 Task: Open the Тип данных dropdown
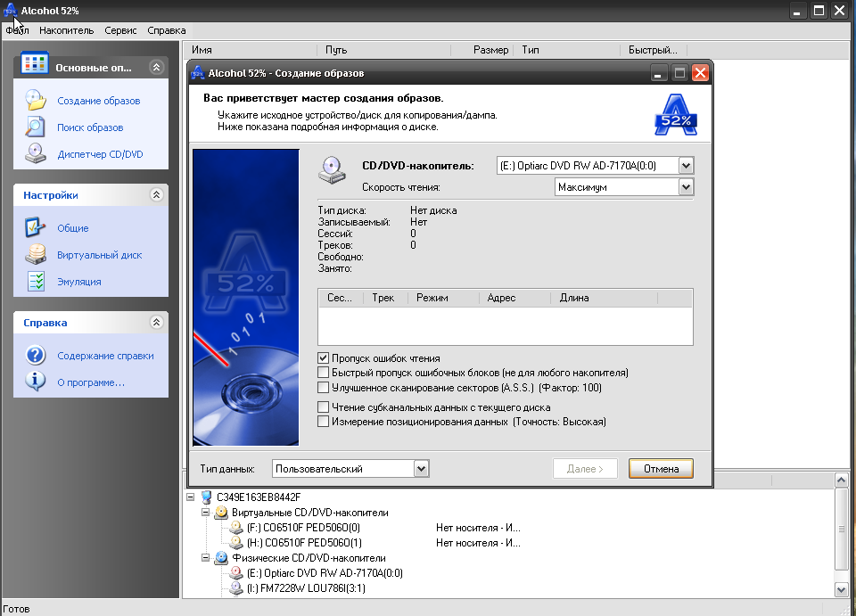(421, 469)
